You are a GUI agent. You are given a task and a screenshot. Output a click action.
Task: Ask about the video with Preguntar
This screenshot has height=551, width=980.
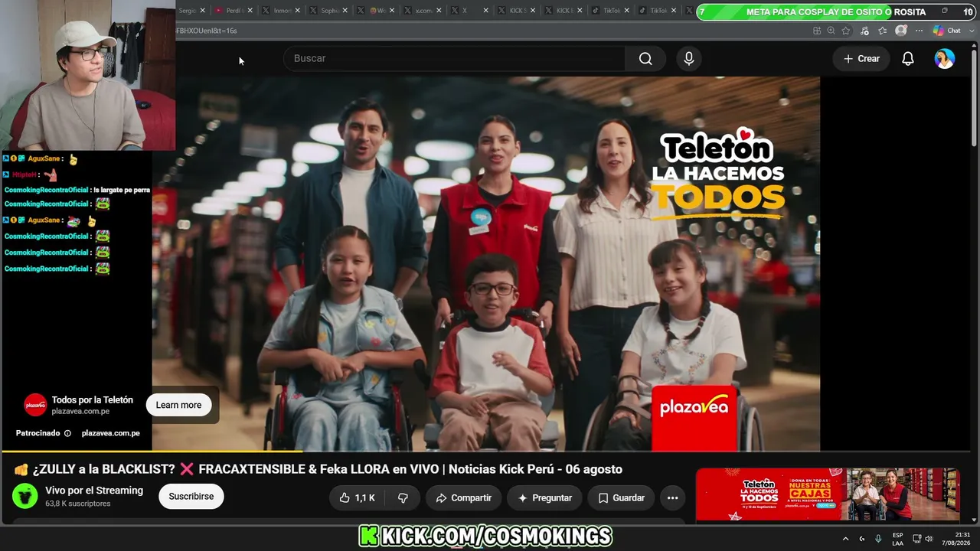click(544, 497)
